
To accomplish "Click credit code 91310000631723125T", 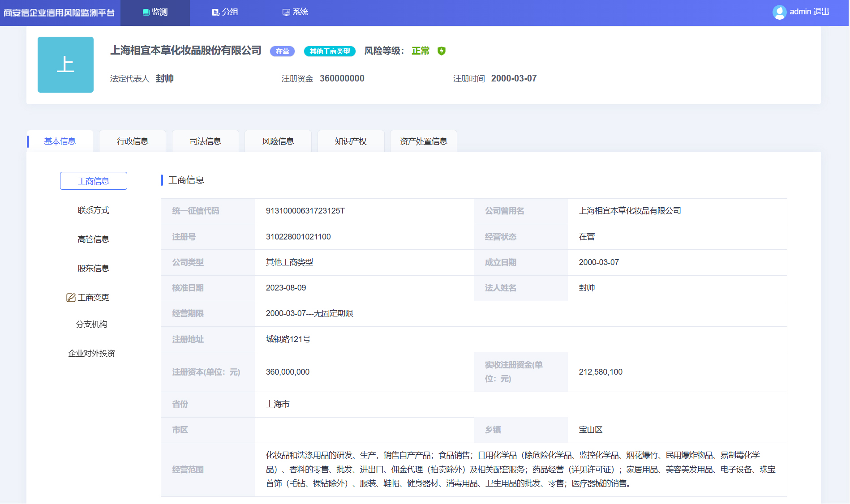I will [305, 211].
